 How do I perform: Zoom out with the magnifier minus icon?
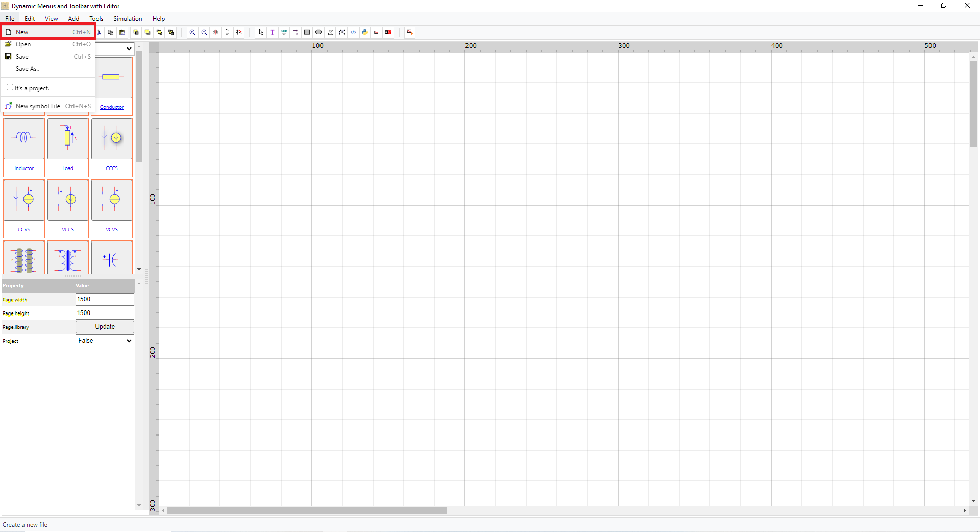click(204, 32)
